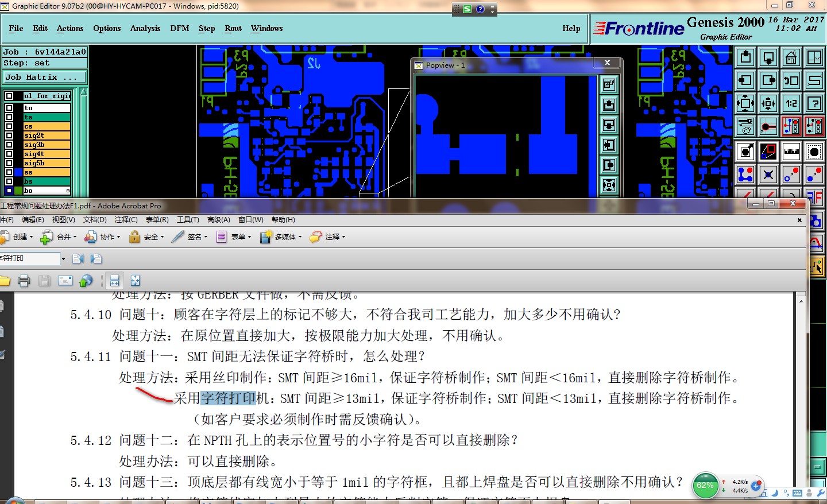827x504 pixels.
Task: Open the DFM menu
Action: point(180,29)
